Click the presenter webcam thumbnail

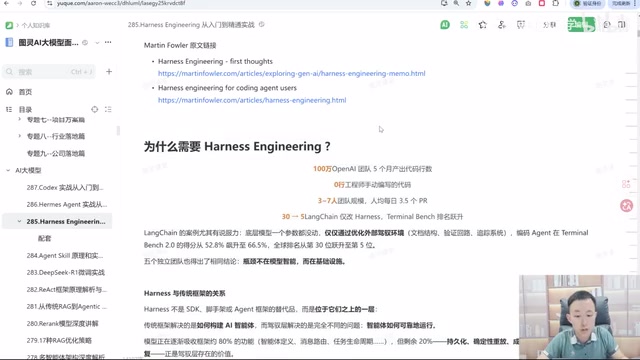[x=580, y=317]
